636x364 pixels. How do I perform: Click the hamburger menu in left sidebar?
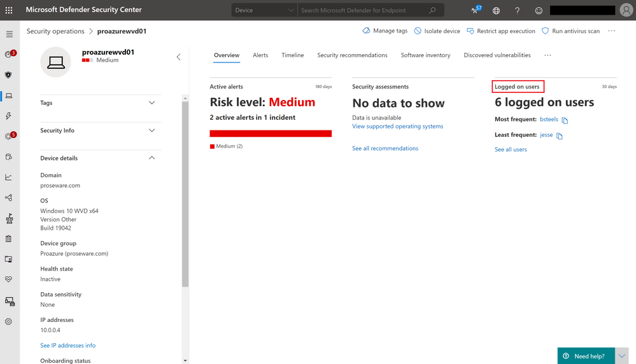9,34
